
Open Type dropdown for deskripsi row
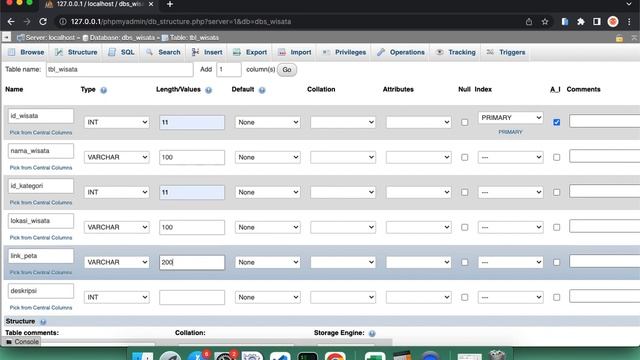coord(117,298)
